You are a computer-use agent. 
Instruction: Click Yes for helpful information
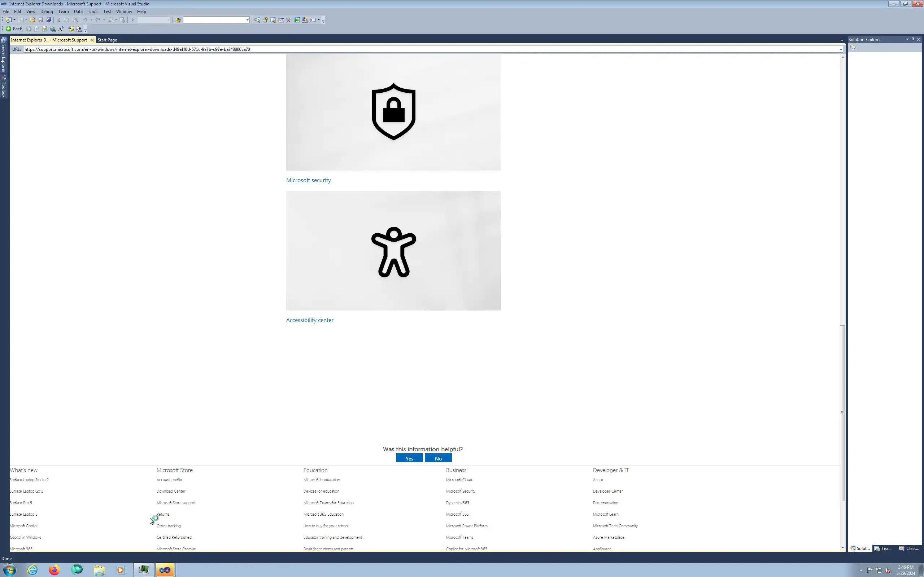(x=409, y=458)
